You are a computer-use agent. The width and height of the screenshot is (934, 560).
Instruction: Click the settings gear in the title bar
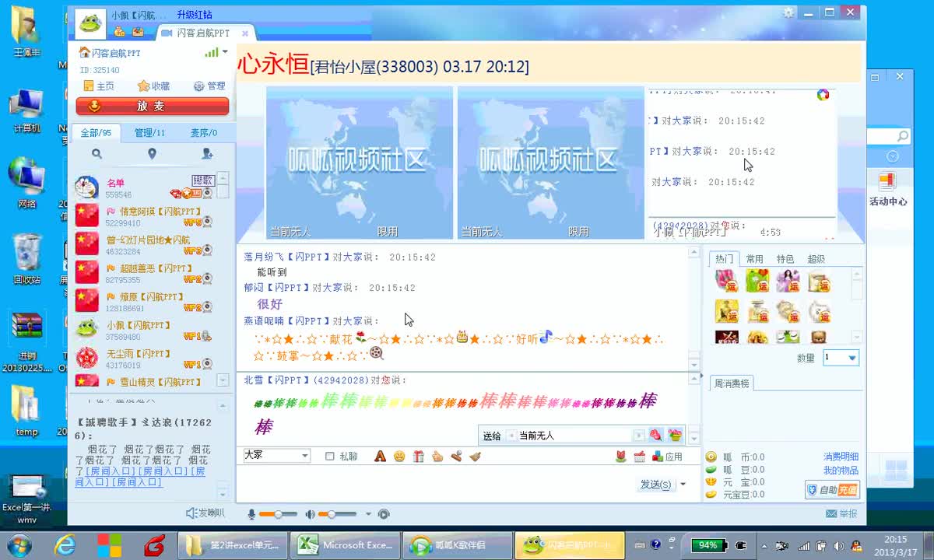pyautogui.click(x=789, y=12)
